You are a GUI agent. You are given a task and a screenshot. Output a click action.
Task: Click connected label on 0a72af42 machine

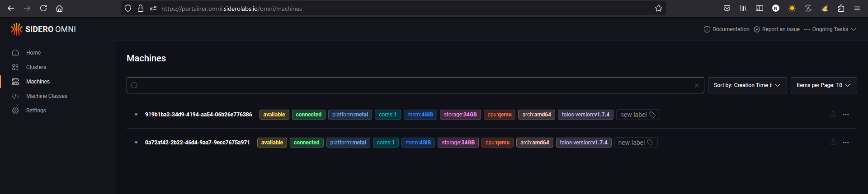click(x=307, y=143)
